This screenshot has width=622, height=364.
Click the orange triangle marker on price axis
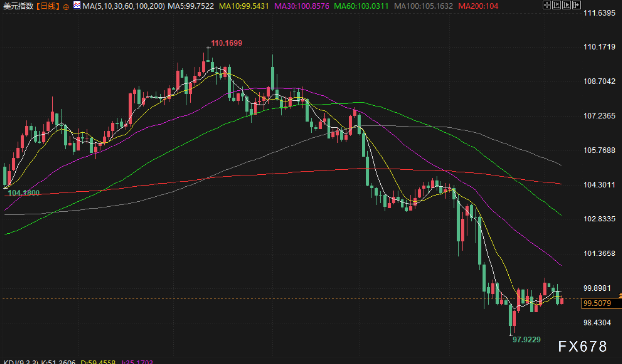coord(620,295)
